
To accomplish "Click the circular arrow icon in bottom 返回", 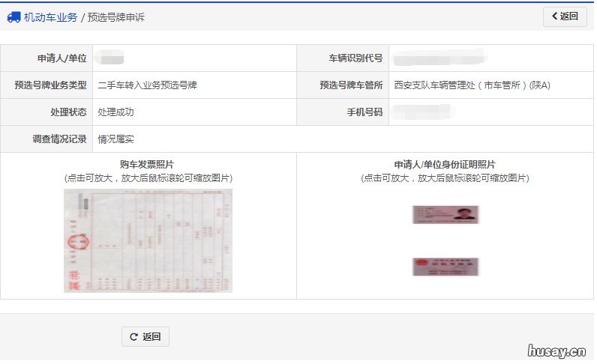I will point(133,337).
